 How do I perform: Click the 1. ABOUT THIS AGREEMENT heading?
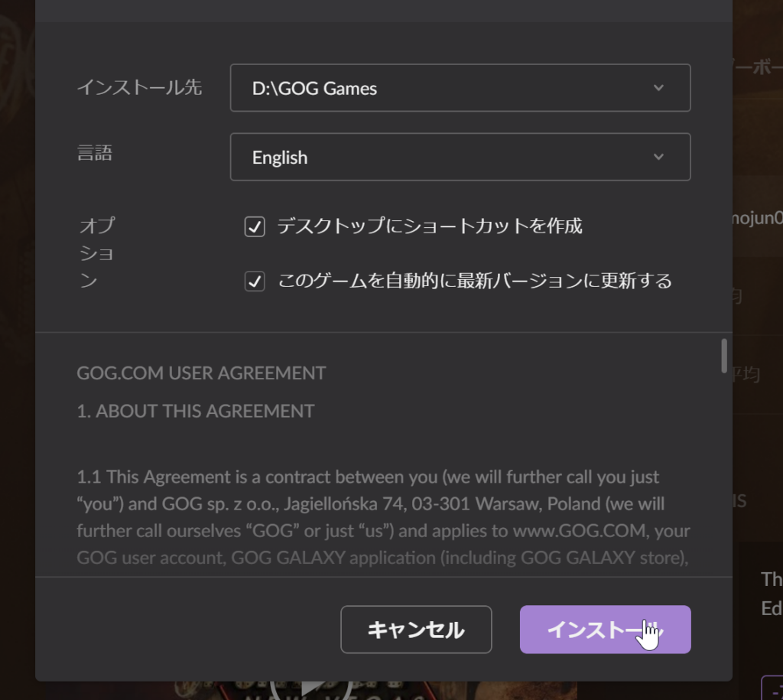[195, 411]
